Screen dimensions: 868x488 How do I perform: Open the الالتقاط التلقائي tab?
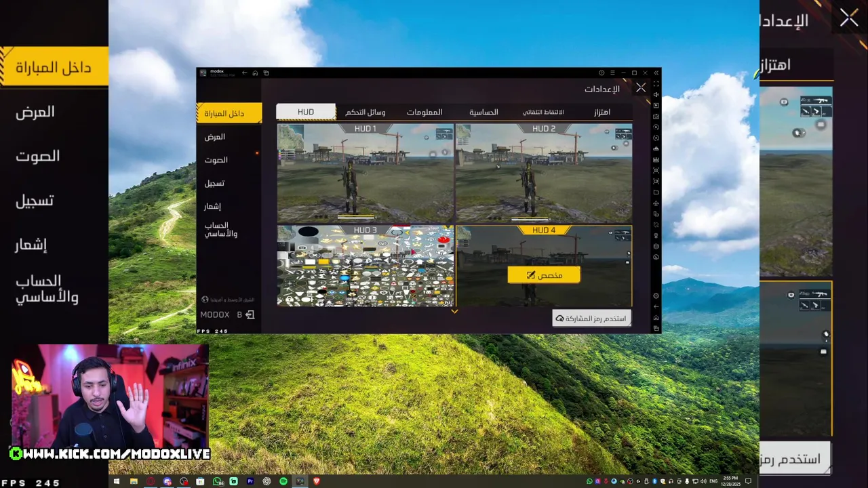543,113
